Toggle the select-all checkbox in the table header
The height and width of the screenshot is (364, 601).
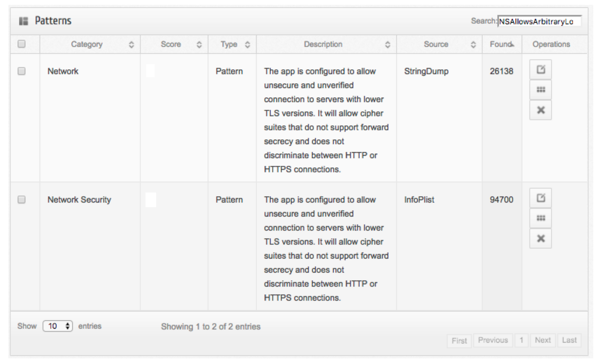pos(22,44)
